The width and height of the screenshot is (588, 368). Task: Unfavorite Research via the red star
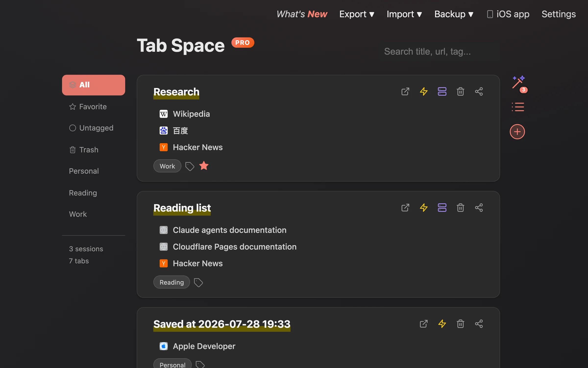point(204,166)
